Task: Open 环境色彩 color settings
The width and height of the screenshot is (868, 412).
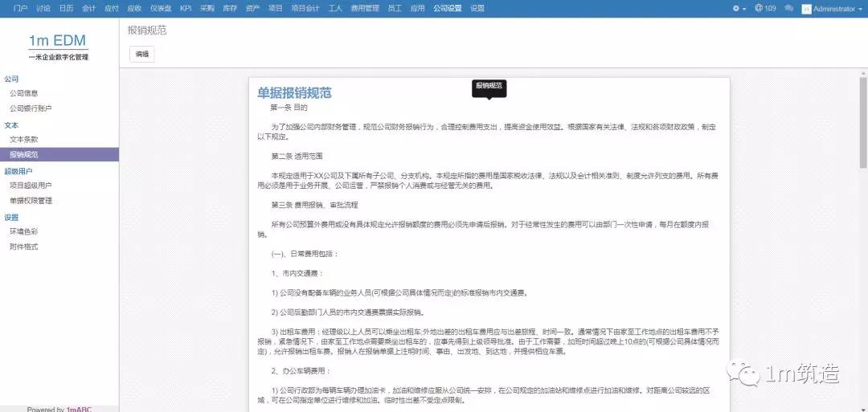Action: [24, 231]
